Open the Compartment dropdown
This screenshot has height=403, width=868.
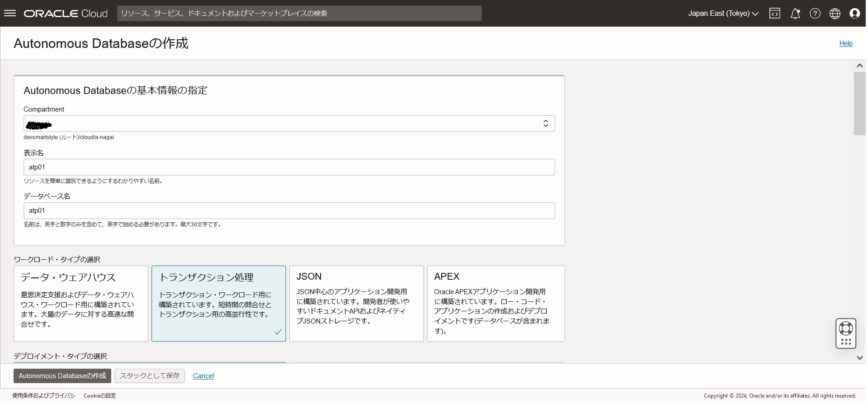click(289, 124)
